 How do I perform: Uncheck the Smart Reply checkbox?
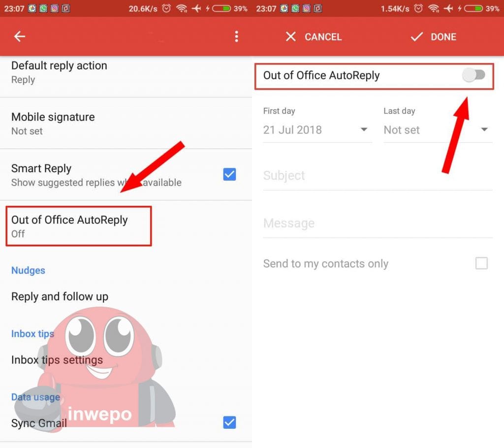229,174
